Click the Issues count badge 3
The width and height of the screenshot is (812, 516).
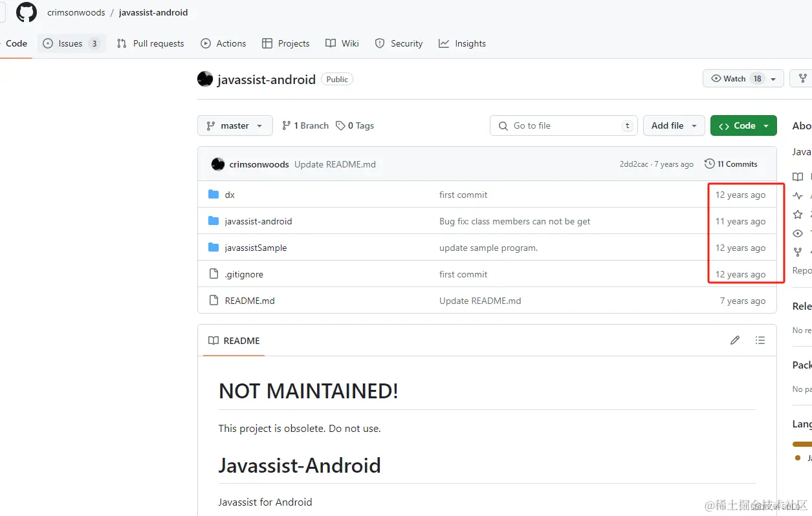pos(94,43)
